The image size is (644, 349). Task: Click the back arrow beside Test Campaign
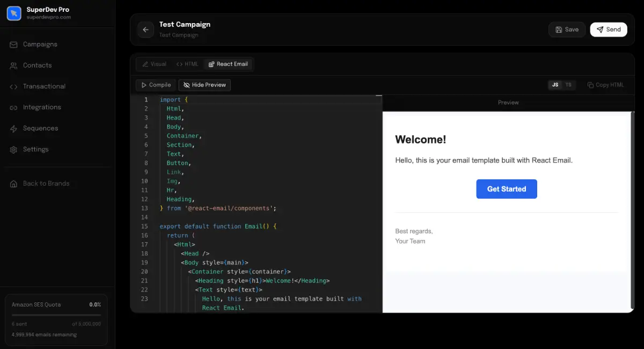pyautogui.click(x=145, y=30)
